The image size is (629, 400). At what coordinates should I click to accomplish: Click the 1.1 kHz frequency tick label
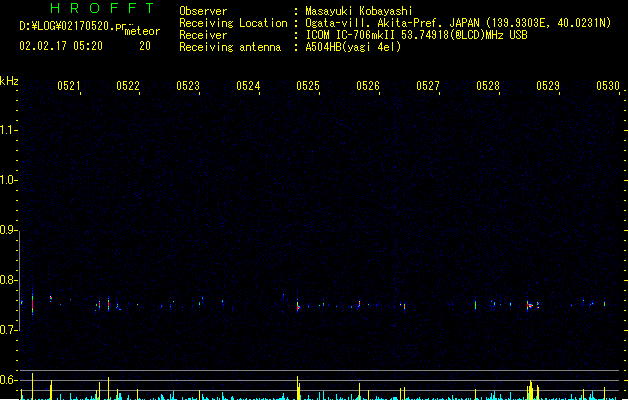(8, 130)
